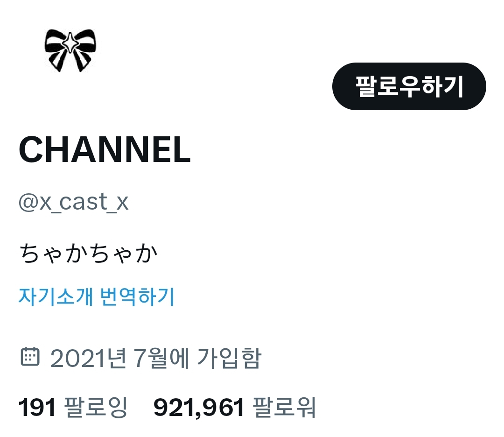The height and width of the screenshot is (437, 504).
Task: Click the star at the bow's center
Action: coord(70,43)
